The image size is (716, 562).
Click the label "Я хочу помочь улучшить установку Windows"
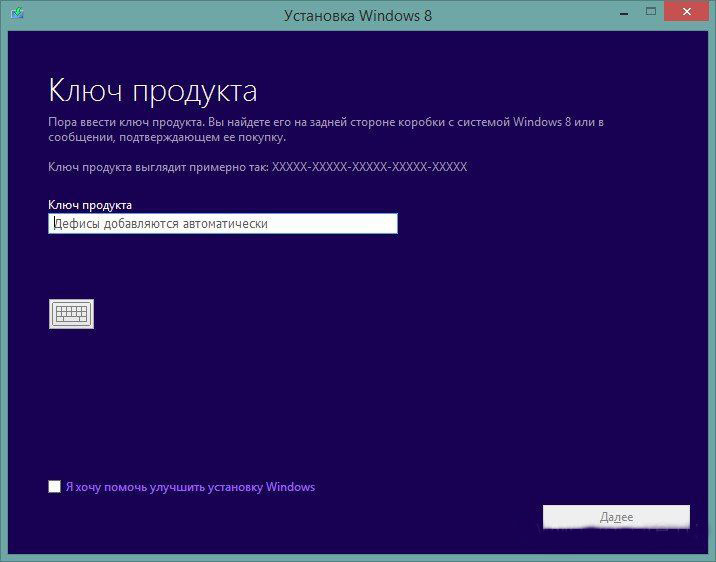189,487
